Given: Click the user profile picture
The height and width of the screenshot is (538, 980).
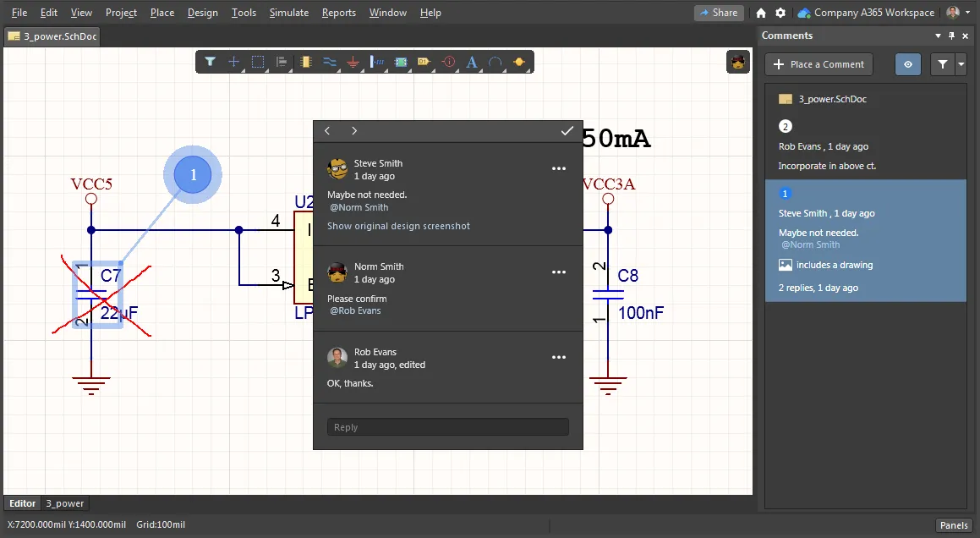Looking at the screenshot, I should pos(953,13).
